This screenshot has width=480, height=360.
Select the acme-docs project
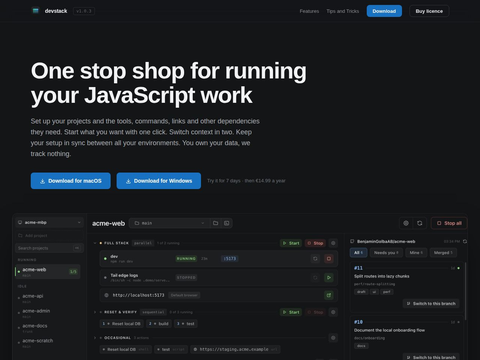pyautogui.click(x=48, y=328)
